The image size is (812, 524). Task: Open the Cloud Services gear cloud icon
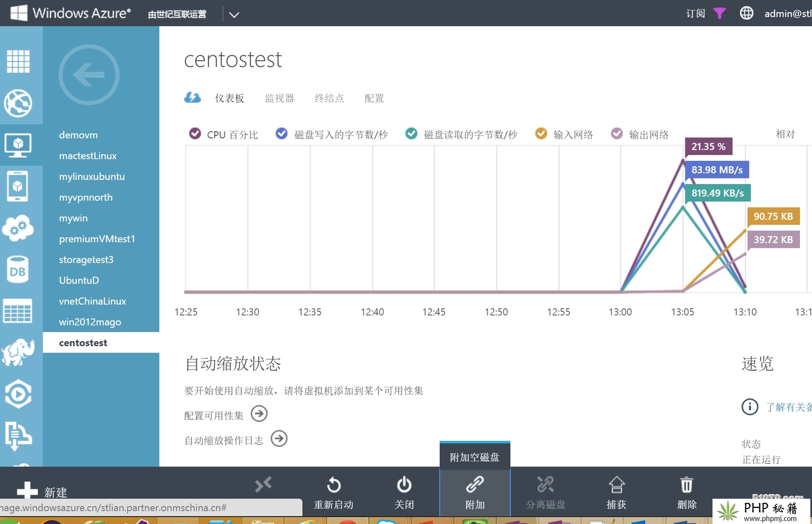[18, 228]
